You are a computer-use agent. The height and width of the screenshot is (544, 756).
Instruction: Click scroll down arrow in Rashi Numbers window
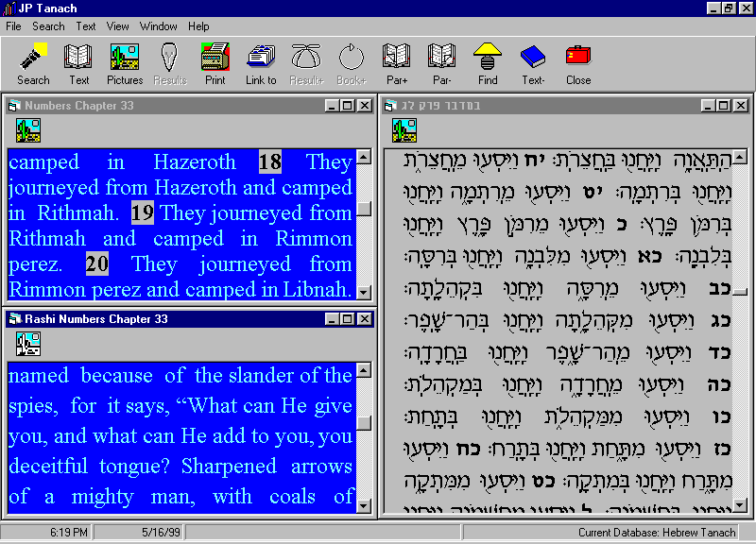tap(364, 506)
